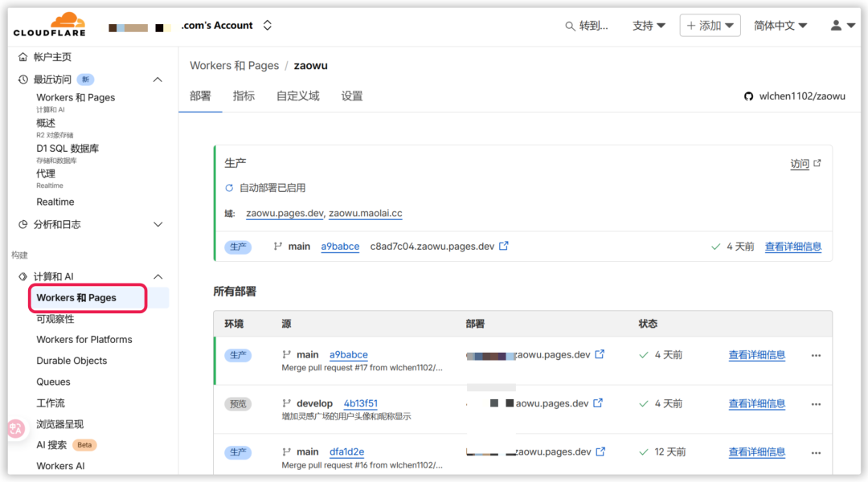Open zaowu.pages.dev domain link

pos(285,213)
